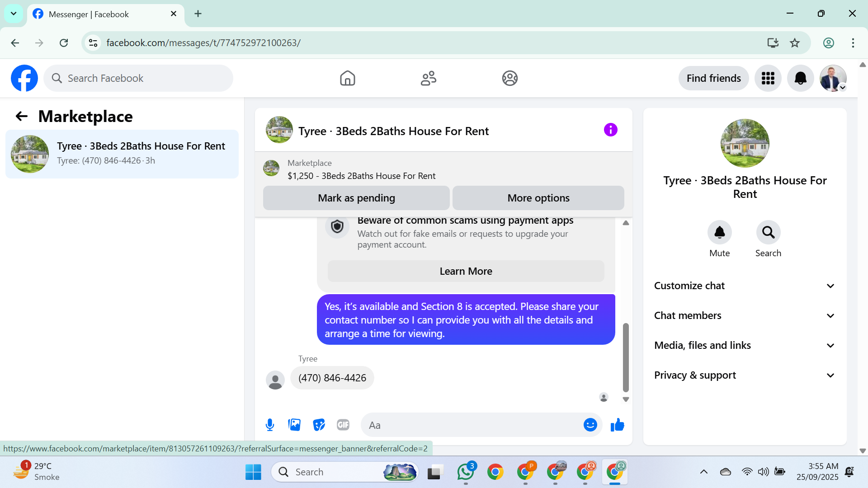Install app icon in the address bar

pyautogui.click(x=773, y=43)
